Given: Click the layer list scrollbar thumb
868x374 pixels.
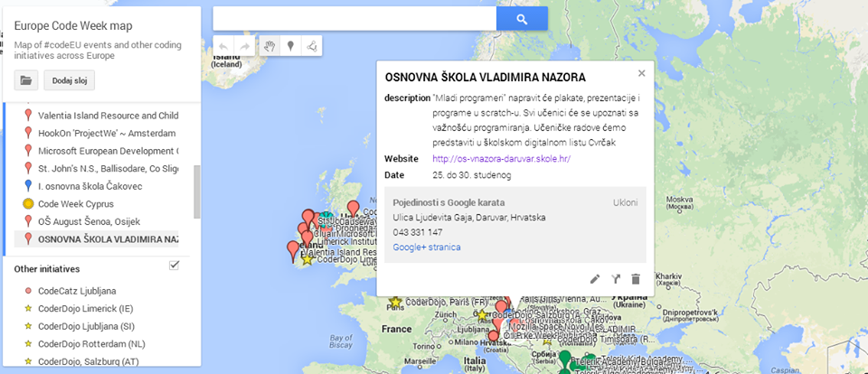Looking at the screenshot, I should (x=196, y=192).
